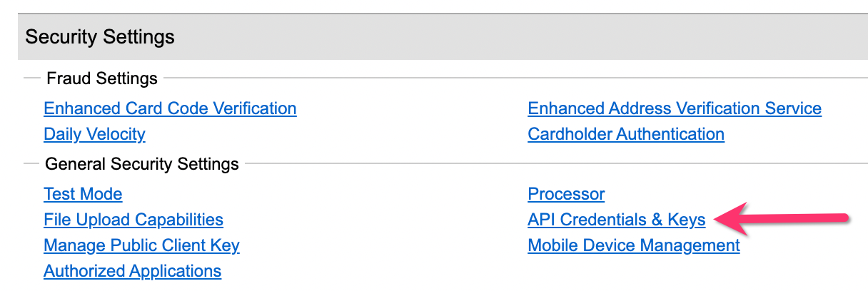The image size is (868, 291).
Task: Open the Test Mode setting
Action: pos(83,194)
